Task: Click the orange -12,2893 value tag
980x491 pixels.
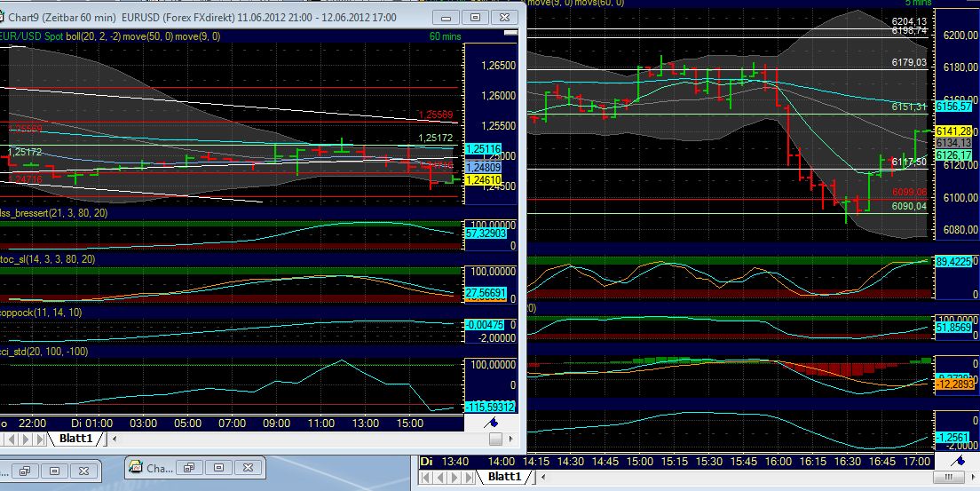Action: pos(953,384)
